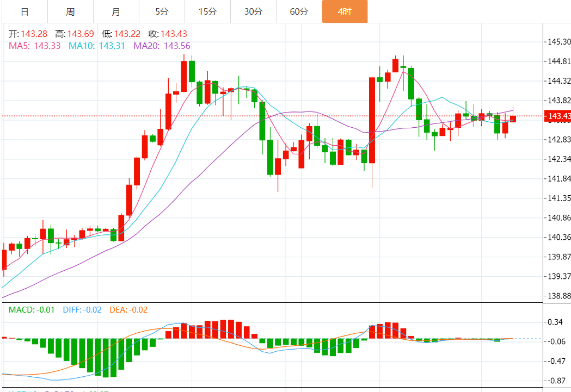Click the 140.86 price axis label
571x392 pixels.
(x=559, y=218)
